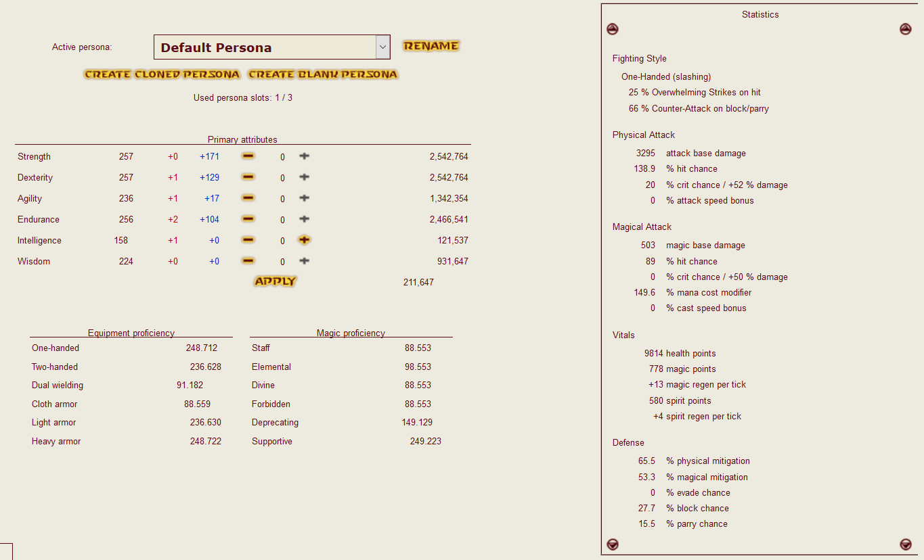Click the attack base damage stat
Screen dimensions: 924x560
(691, 154)
